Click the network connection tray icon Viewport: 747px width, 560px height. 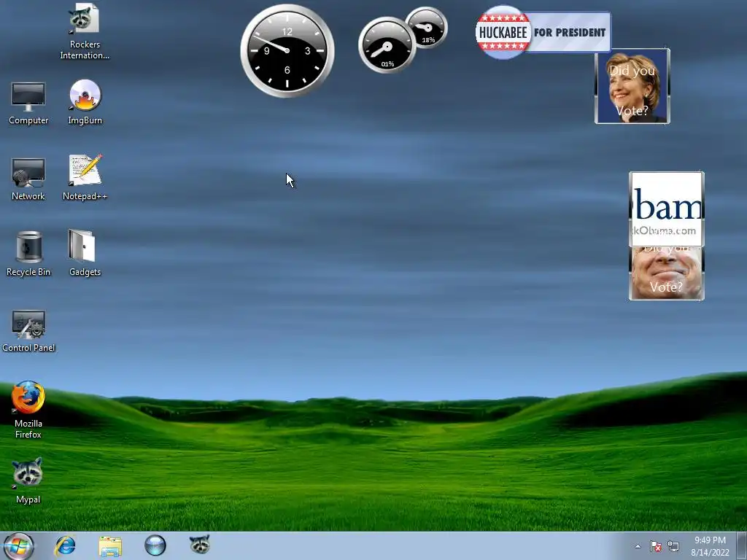click(x=673, y=546)
